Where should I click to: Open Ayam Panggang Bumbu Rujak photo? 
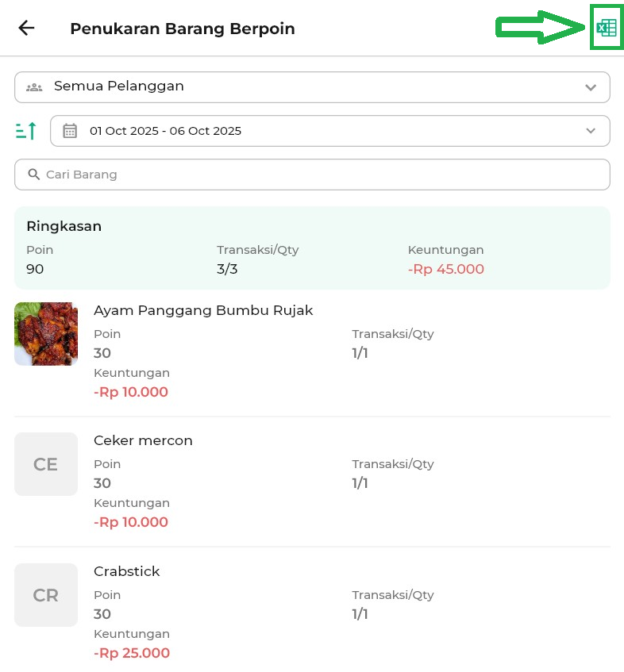tap(46, 334)
